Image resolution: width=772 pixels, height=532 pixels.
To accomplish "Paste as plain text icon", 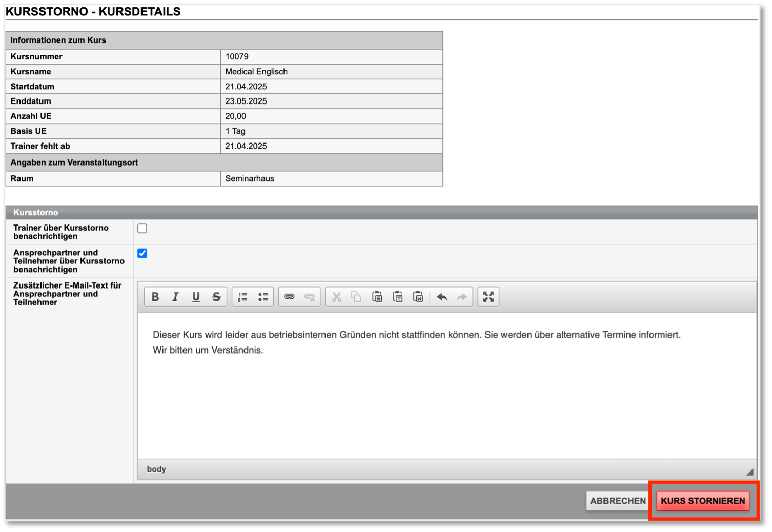I will point(398,297).
